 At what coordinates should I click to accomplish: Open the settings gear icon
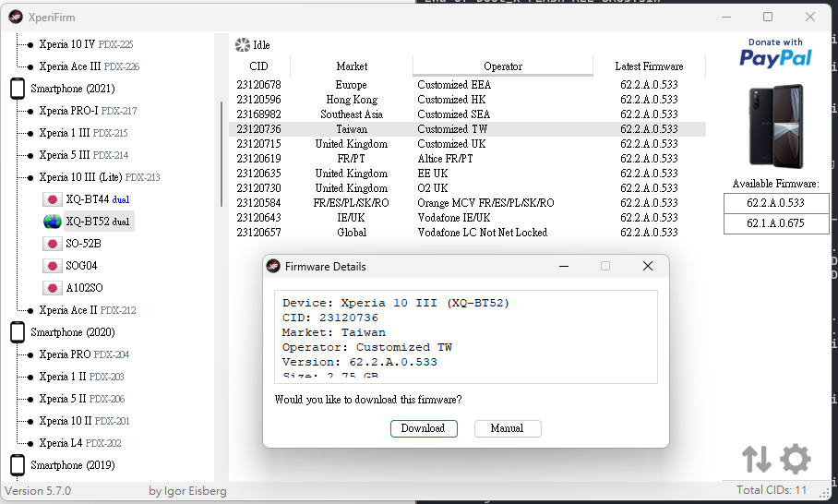[796, 458]
